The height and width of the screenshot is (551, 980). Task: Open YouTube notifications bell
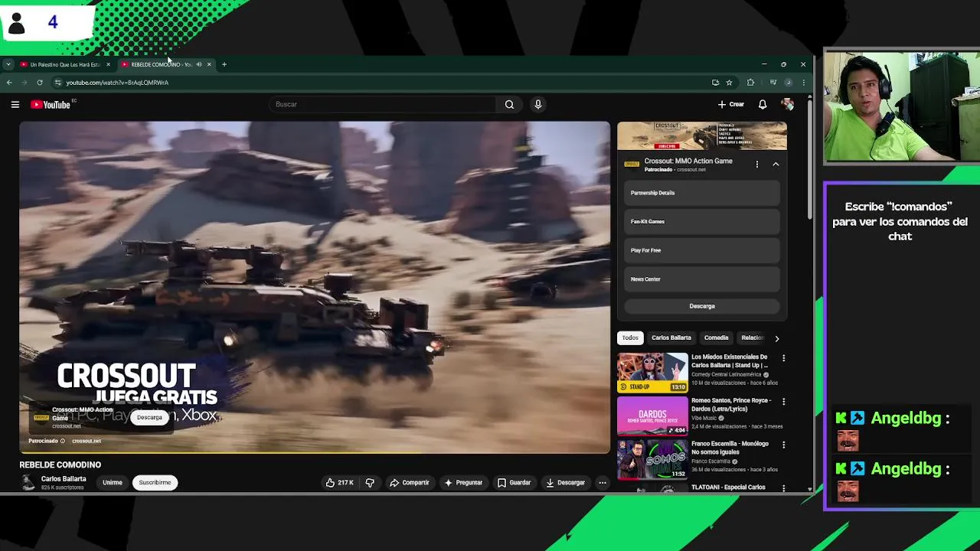[763, 104]
